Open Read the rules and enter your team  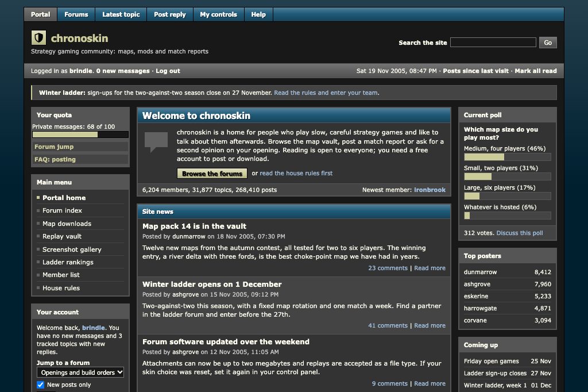[326, 93]
